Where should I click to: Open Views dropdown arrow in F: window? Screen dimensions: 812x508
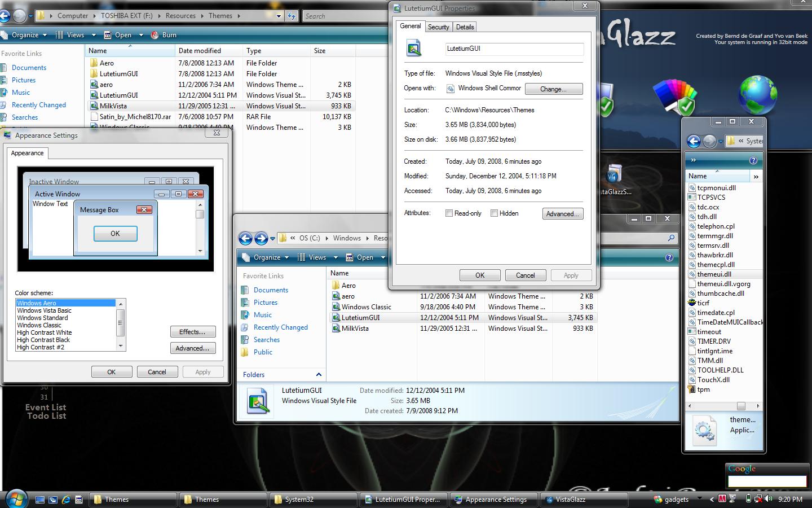point(94,35)
